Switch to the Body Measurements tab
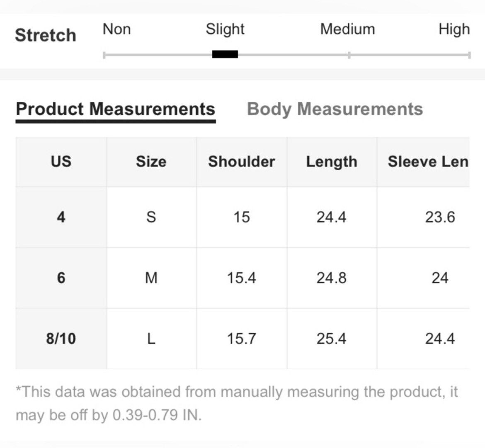Viewport: 485px width, 448px height. click(x=335, y=109)
